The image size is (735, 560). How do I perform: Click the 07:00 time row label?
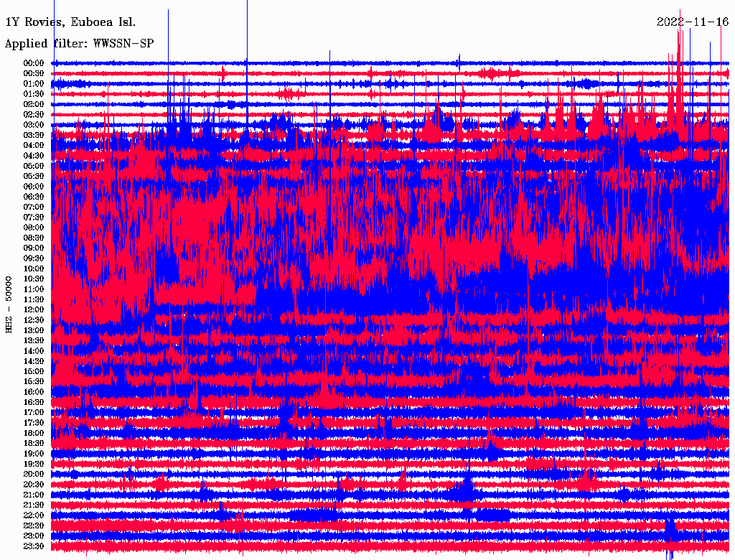34,207
